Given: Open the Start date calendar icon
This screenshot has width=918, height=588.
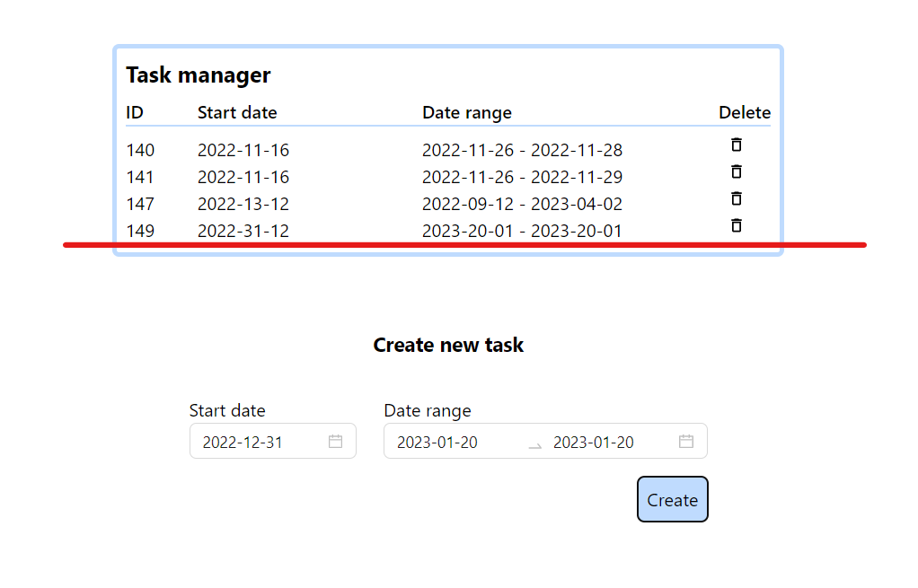Looking at the screenshot, I should 335,441.
